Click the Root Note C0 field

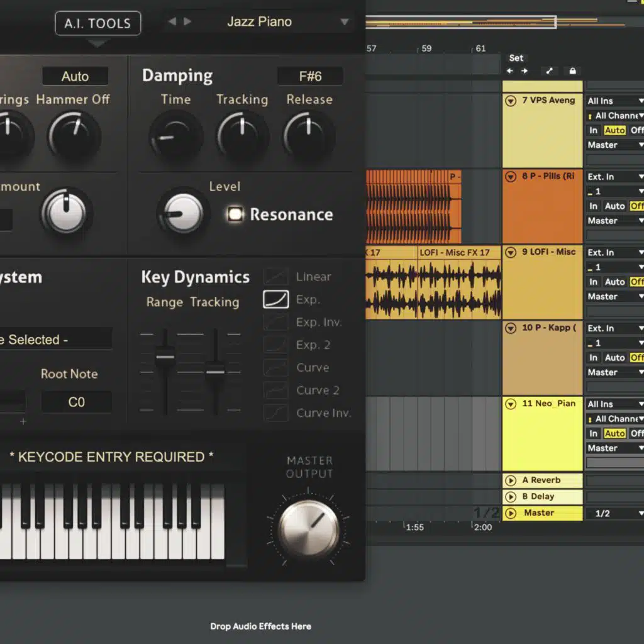(x=76, y=402)
